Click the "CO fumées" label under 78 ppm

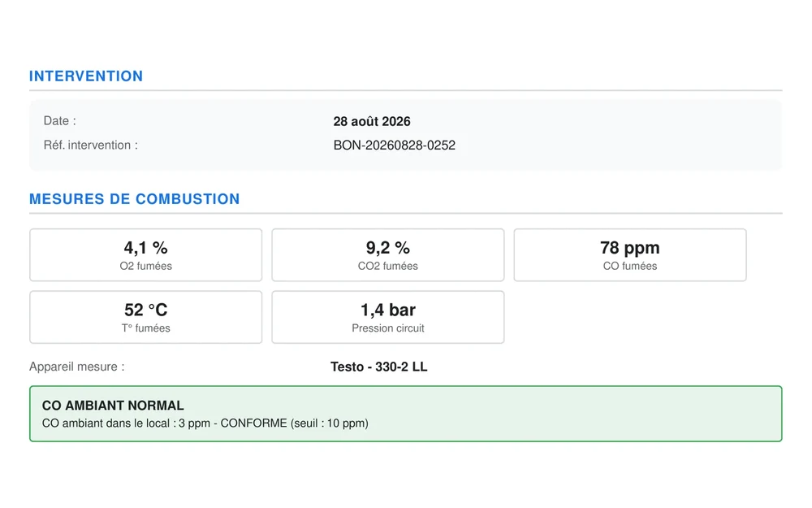click(630, 266)
